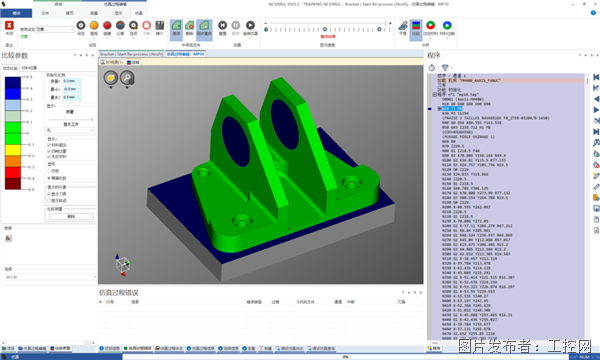Click the delete button under compare measurement
This screenshot has width=600, height=360.
71,217
